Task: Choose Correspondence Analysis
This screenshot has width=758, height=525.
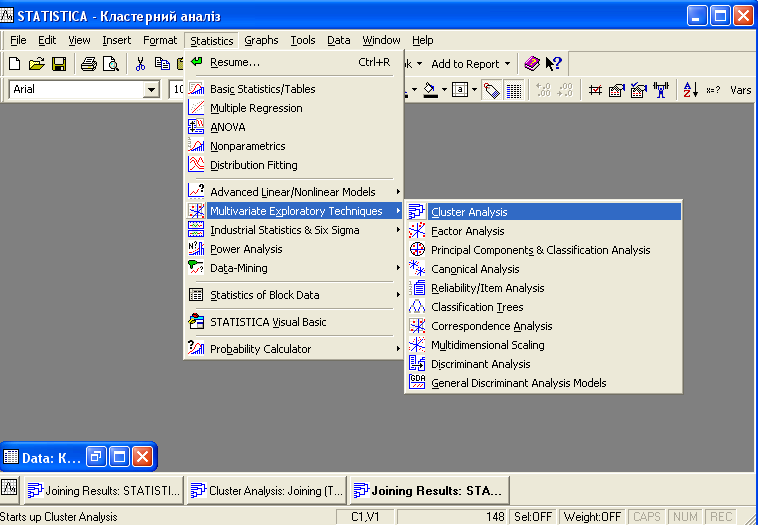Action: click(543, 326)
